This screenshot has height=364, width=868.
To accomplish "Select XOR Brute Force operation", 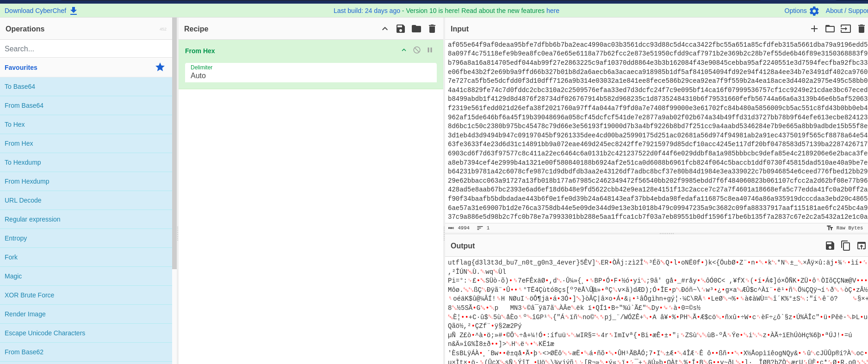I will pos(30,295).
